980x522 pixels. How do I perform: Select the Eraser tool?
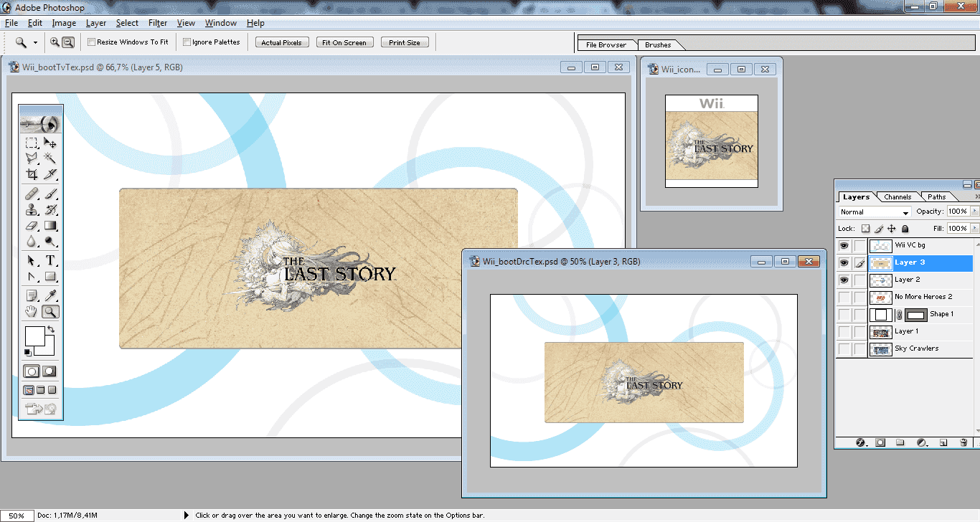click(x=32, y=226)
